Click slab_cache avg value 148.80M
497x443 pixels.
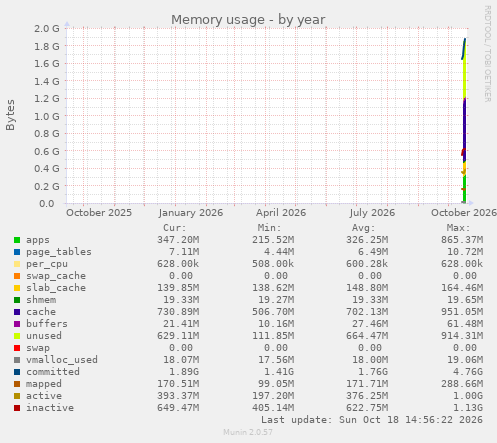click(367, 288)
